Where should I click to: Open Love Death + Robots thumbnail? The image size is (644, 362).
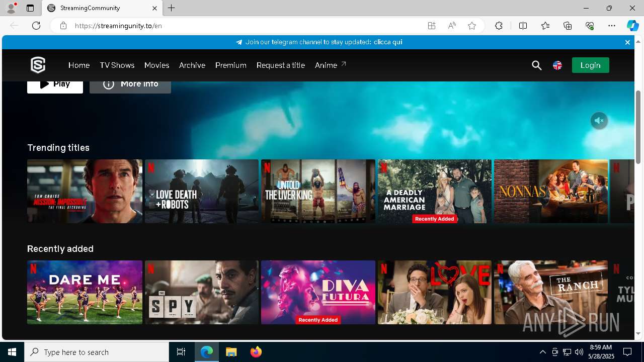pyautogui.click(x=202, y=191)
